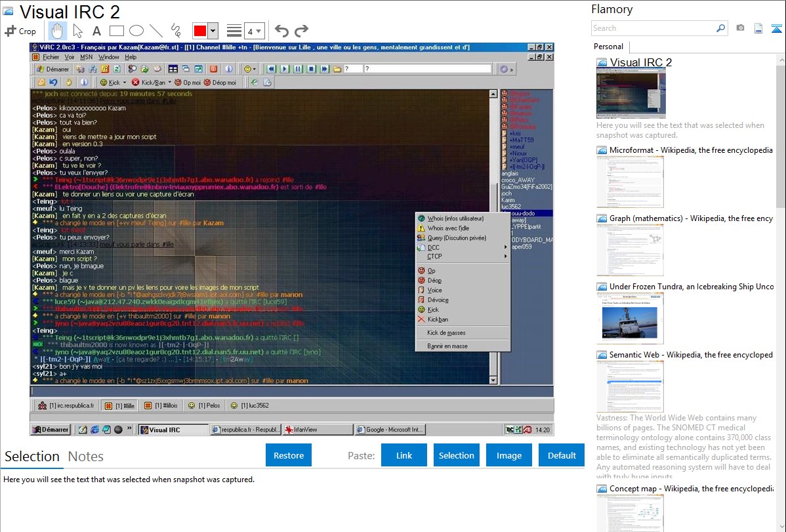786x532 pixels.
Task: Click the camera capture snapshot icon
Action: (740, 28)
